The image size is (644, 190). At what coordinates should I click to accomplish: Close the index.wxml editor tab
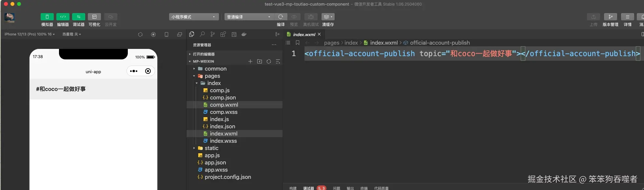tap(319, 34)
